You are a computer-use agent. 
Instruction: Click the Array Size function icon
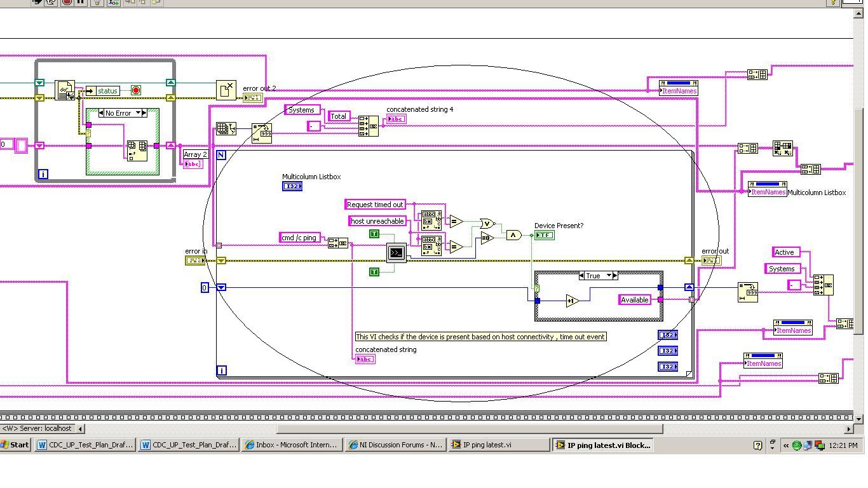tap(226, 128)
